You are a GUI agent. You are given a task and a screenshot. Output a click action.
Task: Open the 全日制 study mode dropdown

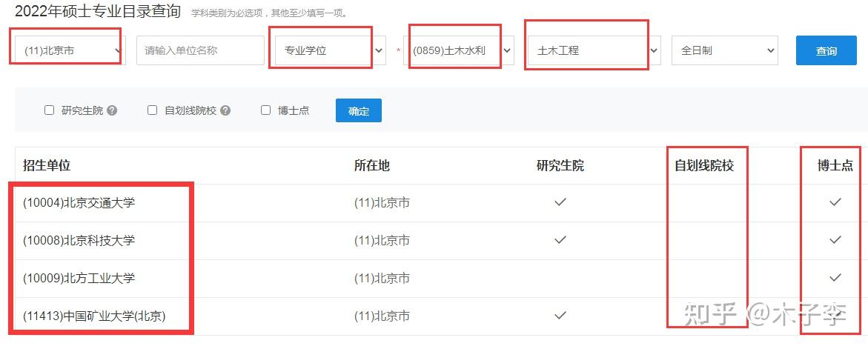pyautogui.click(x=725, y=50)
